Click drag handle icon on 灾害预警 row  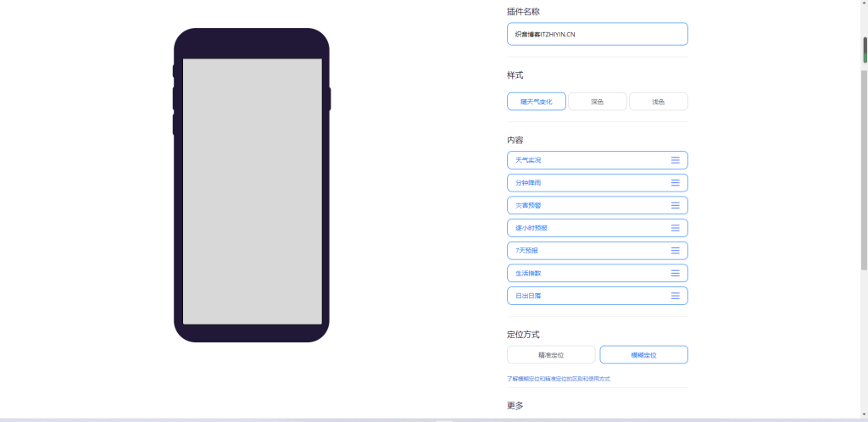point(676,205)
